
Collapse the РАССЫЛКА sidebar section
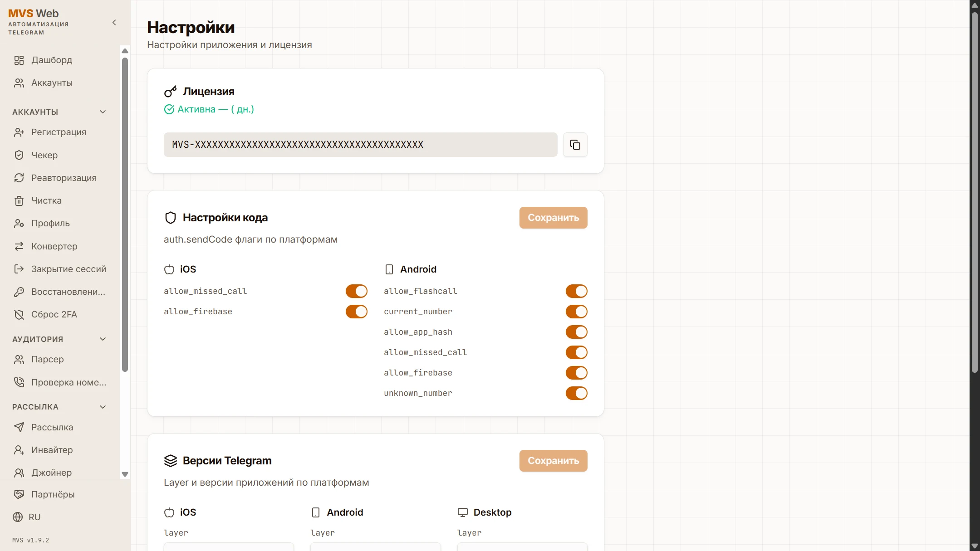[103, 407]
